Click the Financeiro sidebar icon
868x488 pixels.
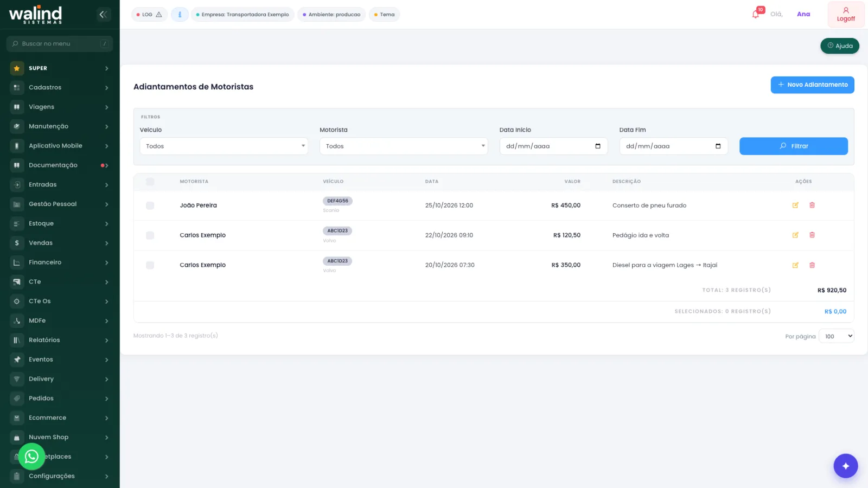click(17, 262)
